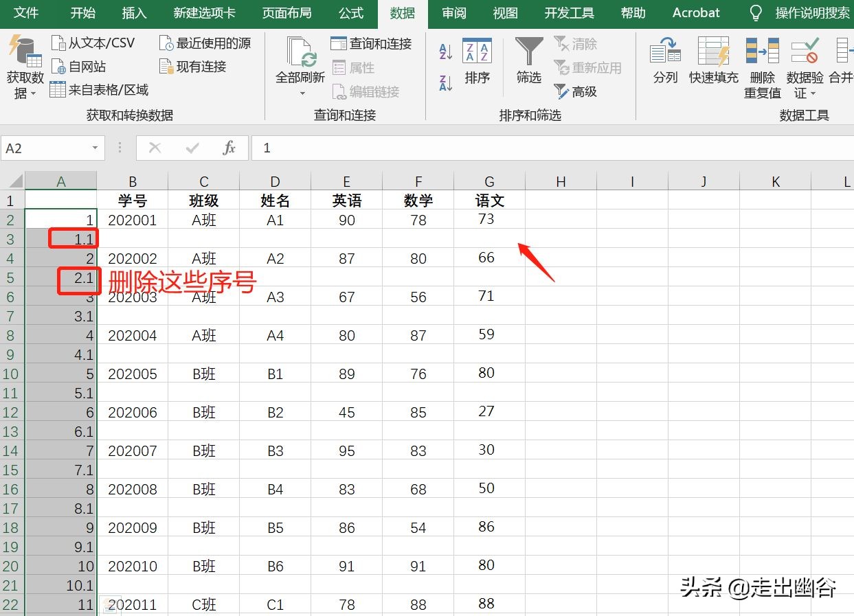The height and width of the screenshot is (616, 854).
Task: Click cell with student ID 202005
Action: [133, 374]
